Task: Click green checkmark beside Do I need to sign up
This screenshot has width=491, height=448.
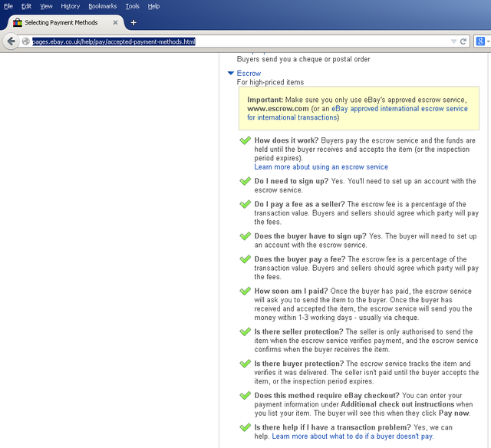Action: click(x=245, y=181)
